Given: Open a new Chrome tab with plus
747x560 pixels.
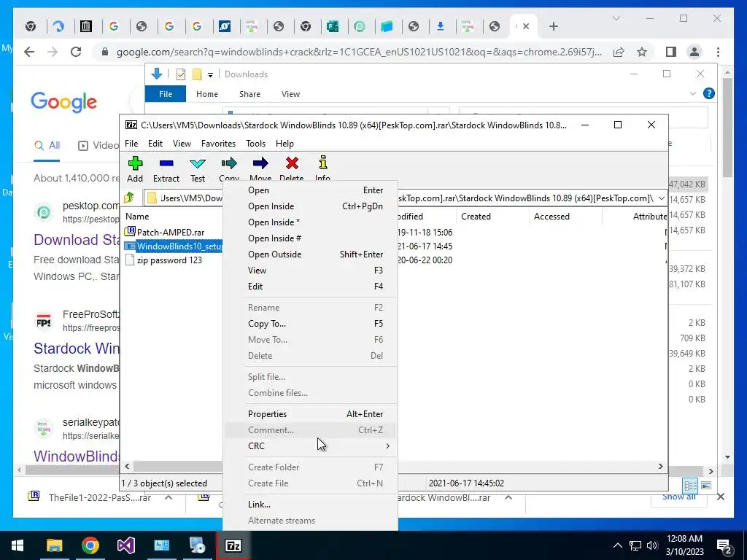Looking at the screenshot, I should (x=553, y=27).
